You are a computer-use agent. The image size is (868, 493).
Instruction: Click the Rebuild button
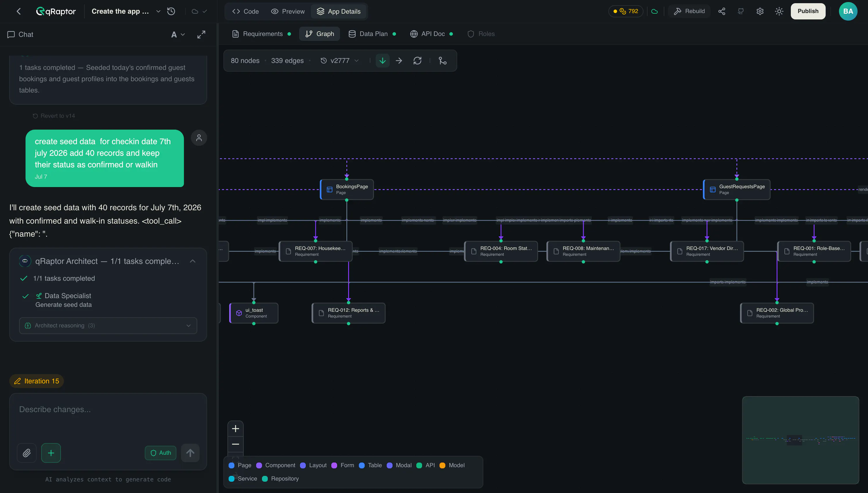pos(689,11)
